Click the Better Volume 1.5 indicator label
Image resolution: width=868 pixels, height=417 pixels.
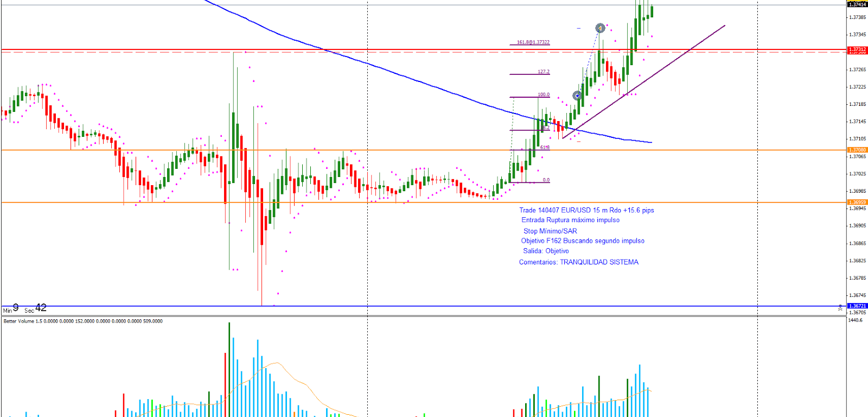coord(83,321)
